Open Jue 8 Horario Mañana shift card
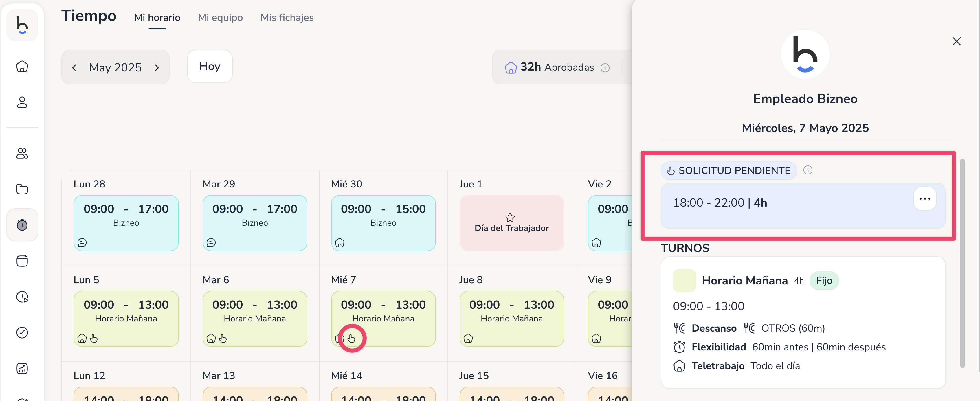The width and height of the screenshot is (980, 401). click(x=512, y=319)
